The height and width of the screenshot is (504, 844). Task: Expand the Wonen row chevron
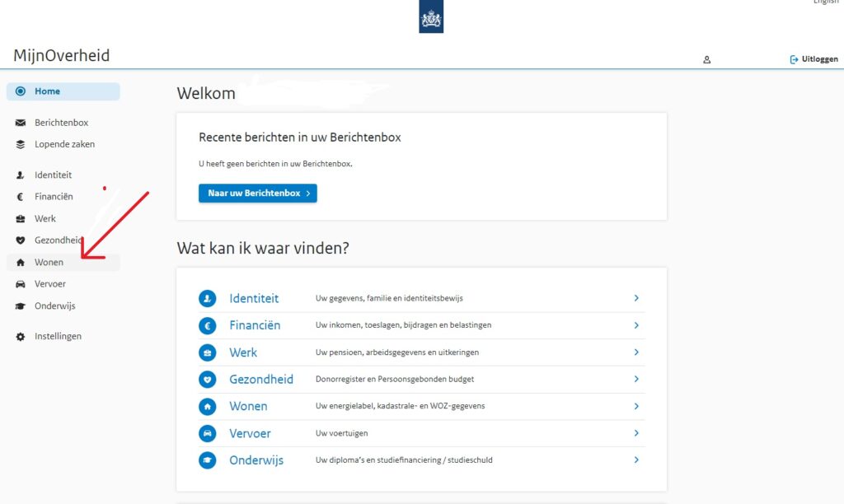636,406
